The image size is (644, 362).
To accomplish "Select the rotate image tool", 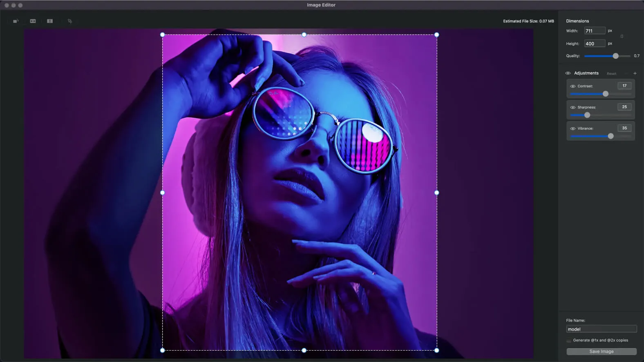I will click(x=16, y=21).
